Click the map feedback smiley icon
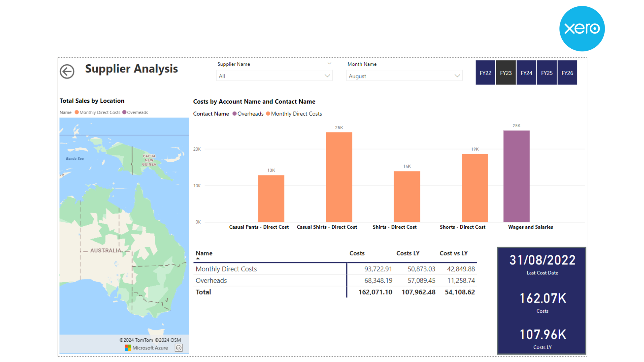The height and width of the screenshot is (362, 644). coord(179,348)
